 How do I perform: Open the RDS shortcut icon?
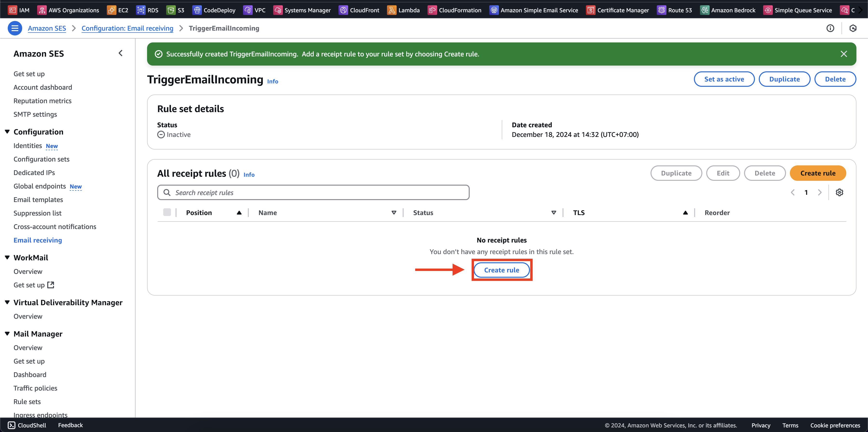click(x=141, y=10)
